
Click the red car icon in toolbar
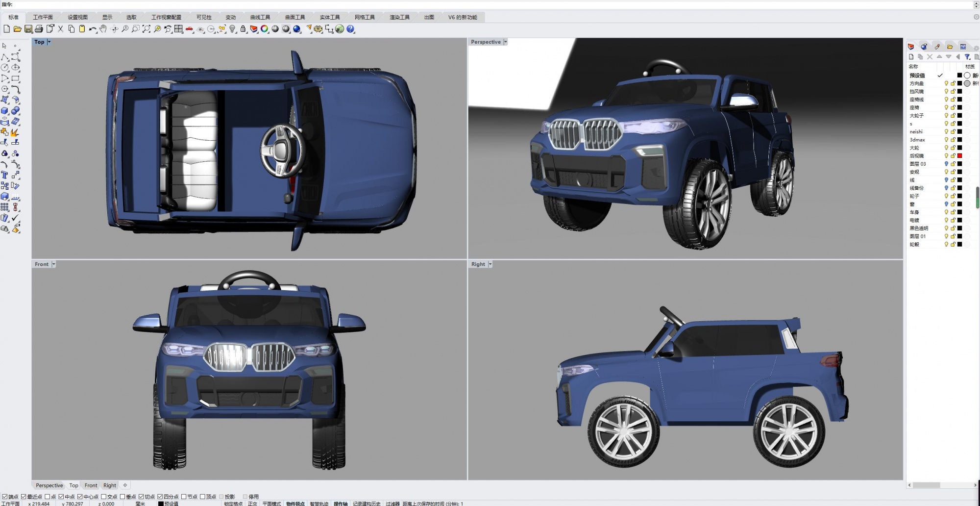(x=189, y=29)
